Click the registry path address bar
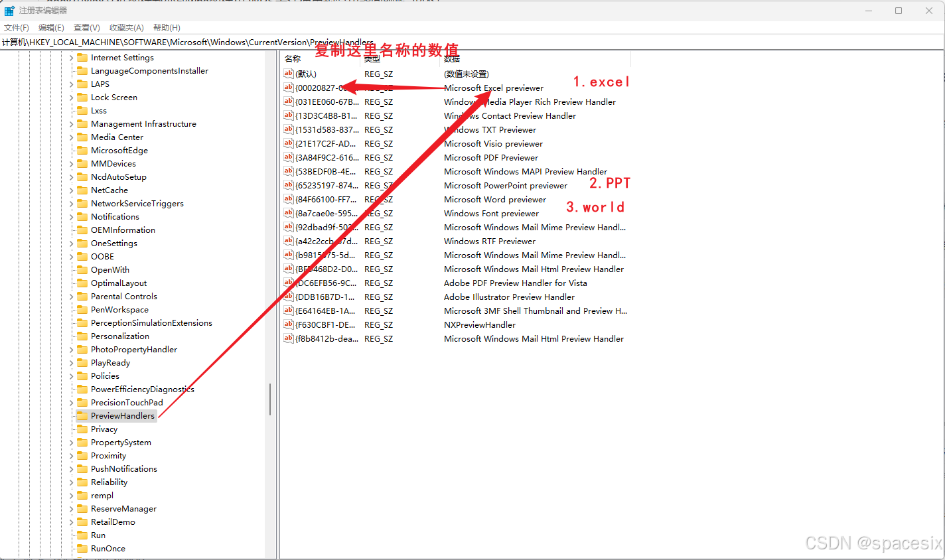The height and width of the screenshot is (560, 945). [472, 42]
